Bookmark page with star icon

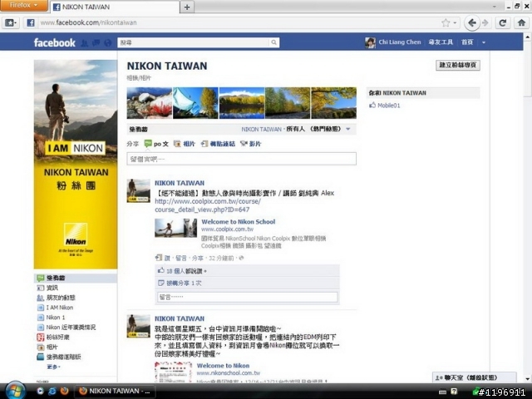tap(446, 22)
